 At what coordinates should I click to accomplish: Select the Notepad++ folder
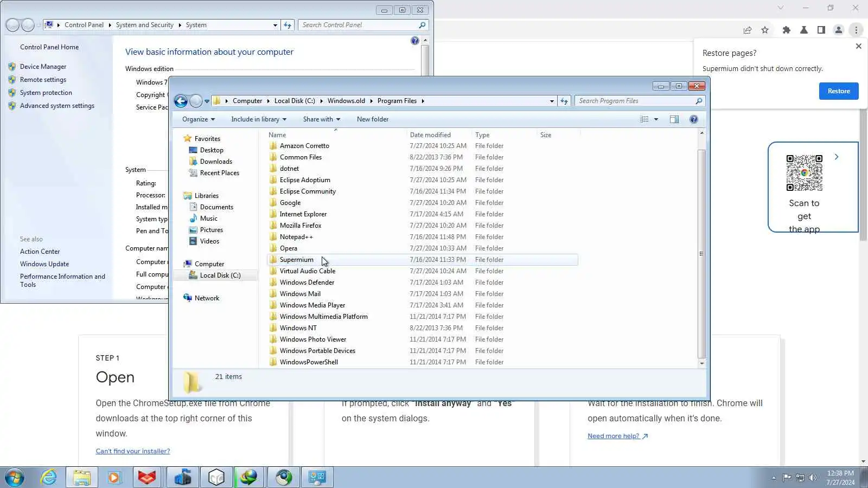coord(296,237)
